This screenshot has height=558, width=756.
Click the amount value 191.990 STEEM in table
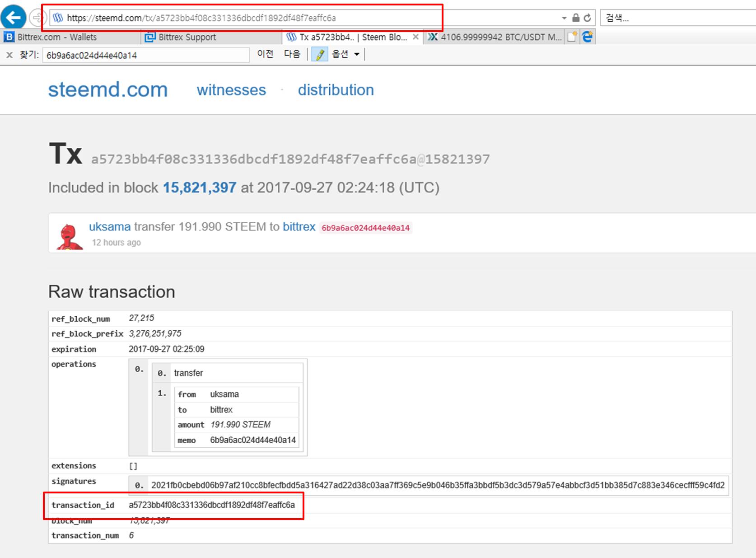pos(240,425)
